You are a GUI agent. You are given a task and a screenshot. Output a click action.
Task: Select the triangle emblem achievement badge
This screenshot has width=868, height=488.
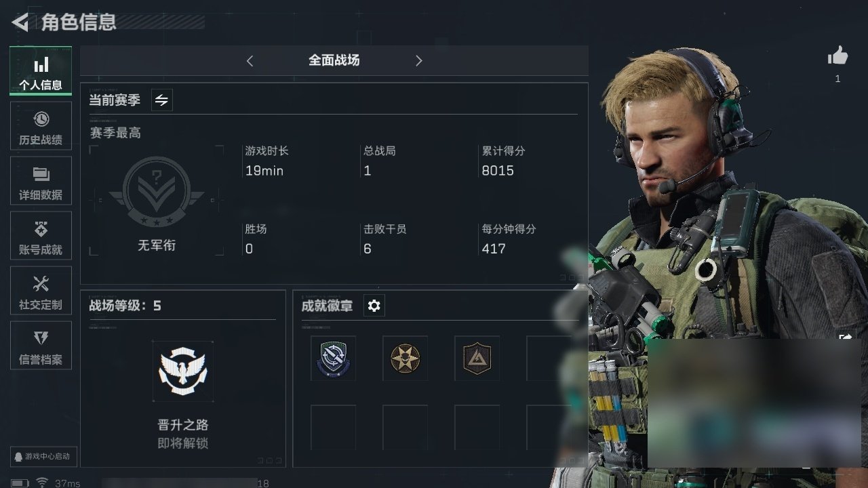point(477,359)
